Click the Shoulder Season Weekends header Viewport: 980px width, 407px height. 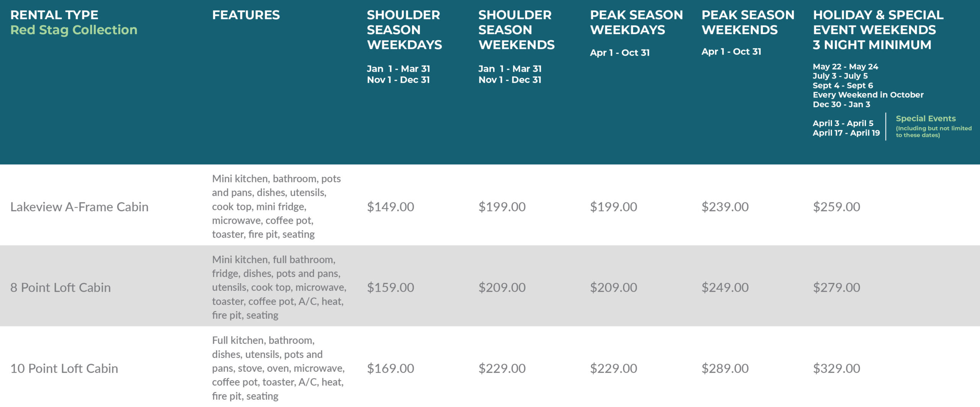coord(516,30)
